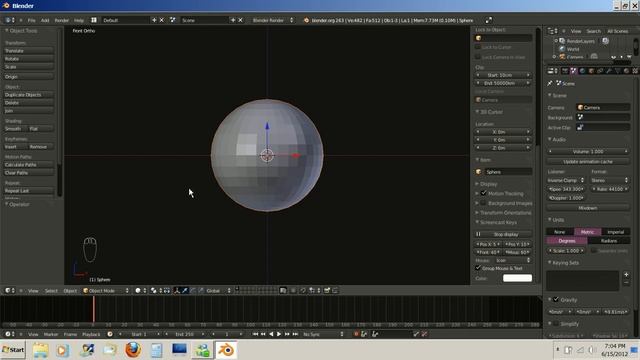The width and height of the screenshot is (640, 360).
Task: Open the Blender Render engine dropdown
Action: 272,20
